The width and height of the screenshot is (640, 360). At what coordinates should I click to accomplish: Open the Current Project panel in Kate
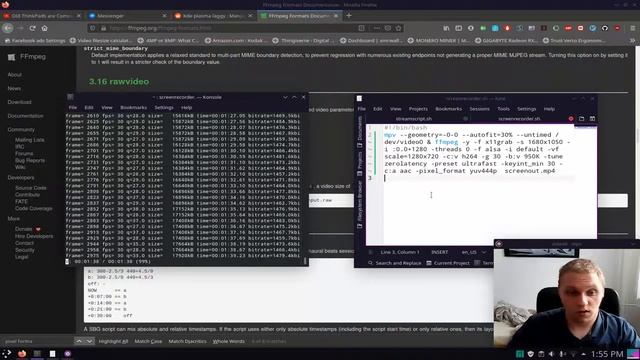pos(448,263)
